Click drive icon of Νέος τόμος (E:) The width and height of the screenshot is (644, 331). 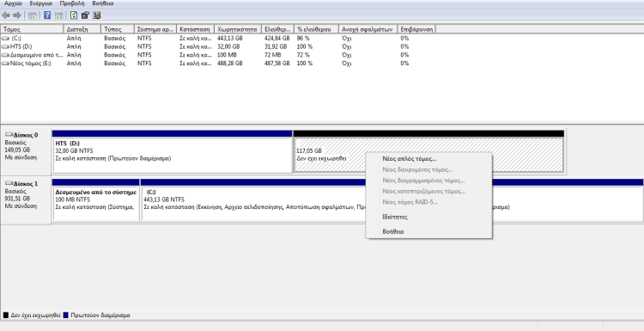click(5, 64)
